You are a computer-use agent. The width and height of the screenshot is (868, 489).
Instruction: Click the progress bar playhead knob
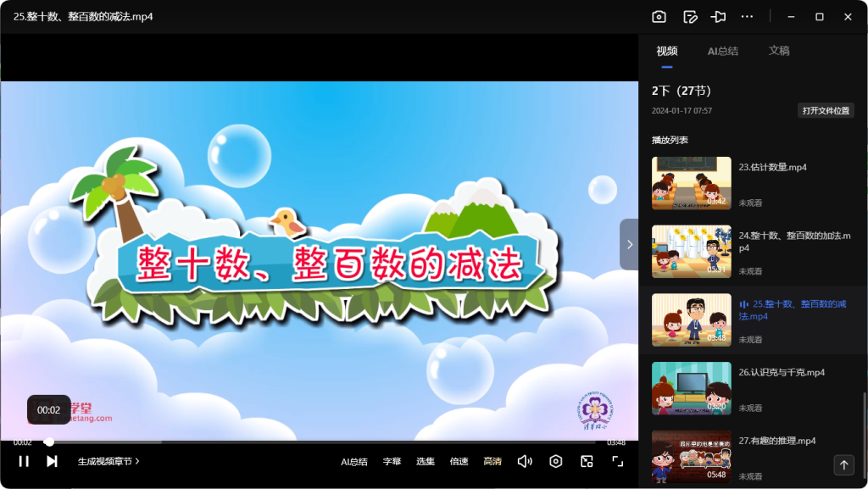point(49,442)
